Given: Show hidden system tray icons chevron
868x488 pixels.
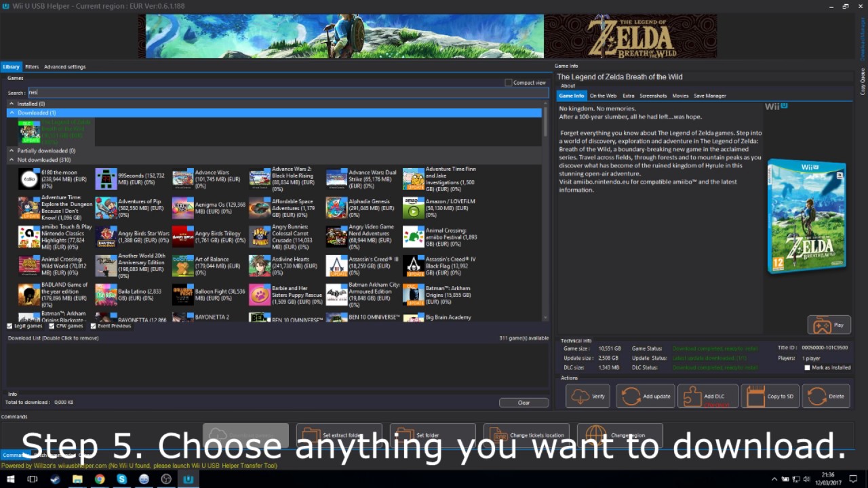Looking at the screenshot, I should click(x=774, y=479).
